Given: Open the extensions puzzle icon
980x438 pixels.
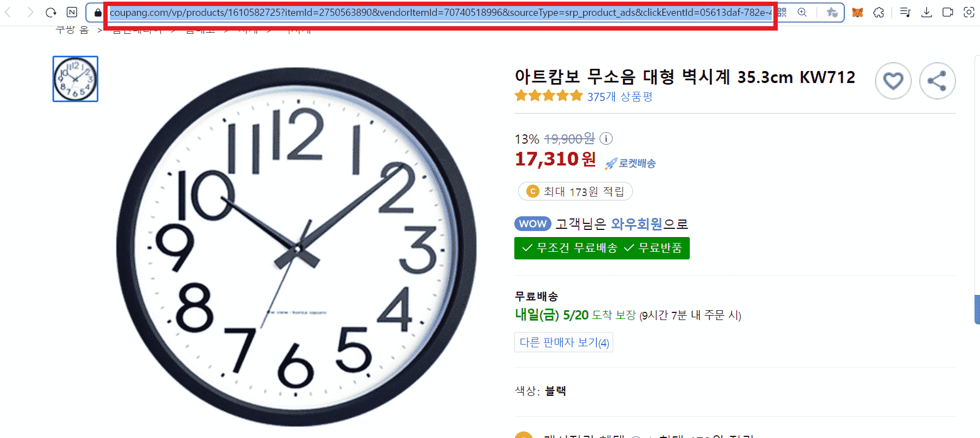Looking at the screenshot, I should point(879,12).
